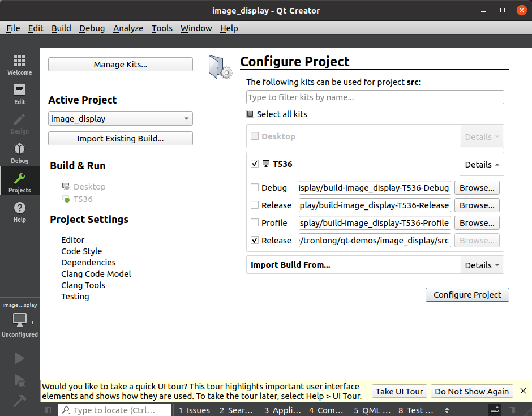Toggle the progress details icon
532x416 pixels.
click(x=495, y=410)
